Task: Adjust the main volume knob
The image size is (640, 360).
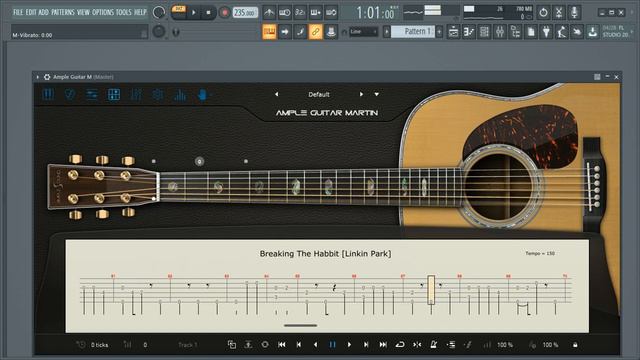Action: 159,13
